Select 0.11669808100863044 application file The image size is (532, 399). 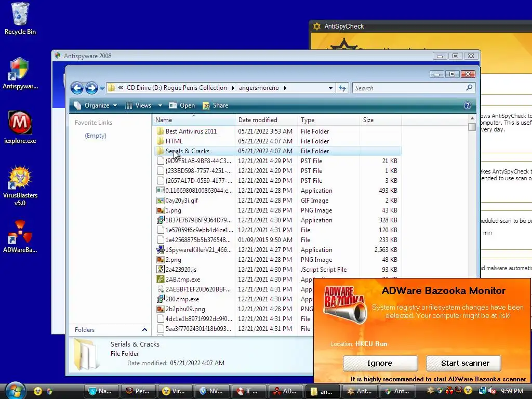[x=199, y=191]
